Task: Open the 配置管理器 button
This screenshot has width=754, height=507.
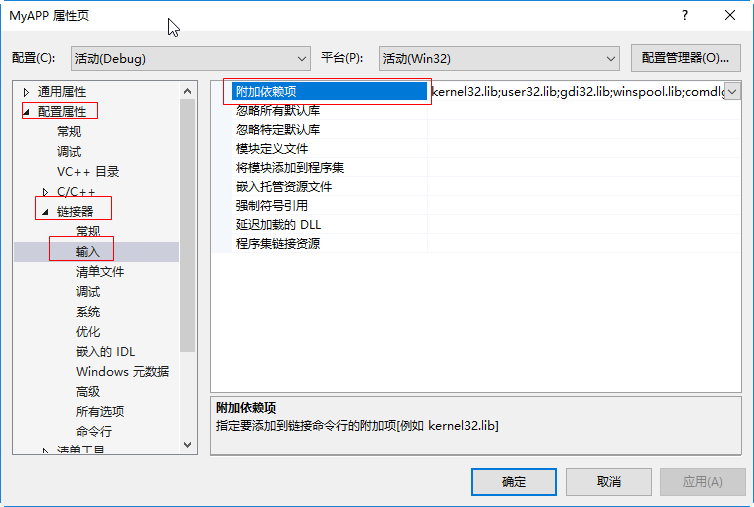Action: (686, 58)
